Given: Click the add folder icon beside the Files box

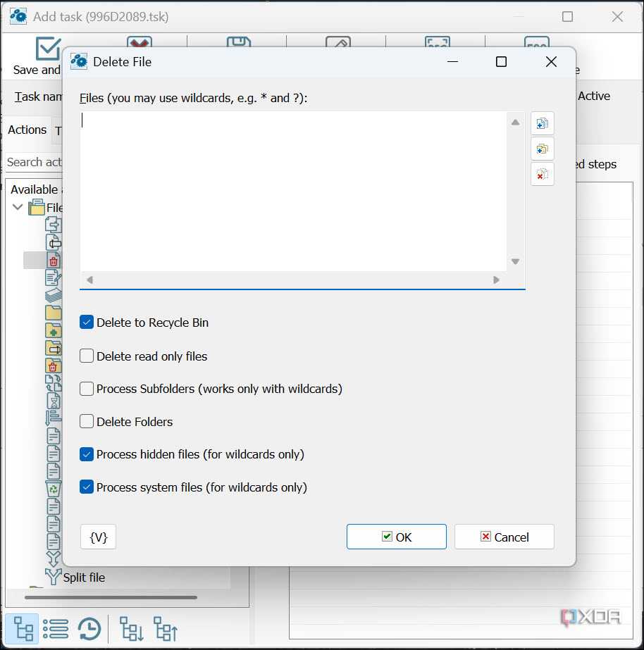Looking at the screenshot, I should pyautogui.click(x=542, y=149).
